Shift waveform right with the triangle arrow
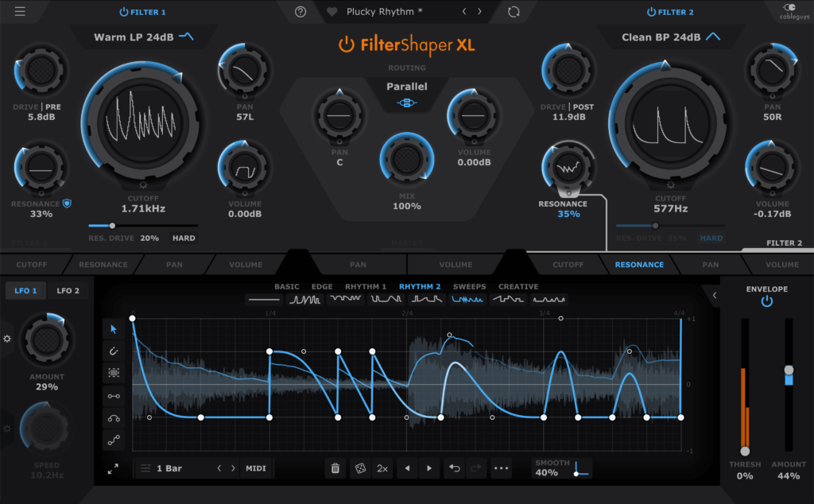Image resolution: width=814 pixels, height=504 pixels. tap(429, 468)
